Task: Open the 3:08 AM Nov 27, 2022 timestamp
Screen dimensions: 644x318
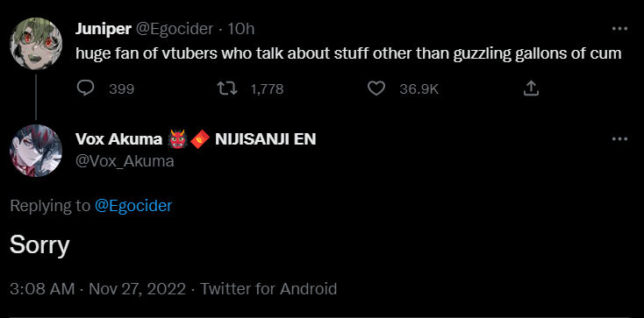Action: click(x=97, y=289)
